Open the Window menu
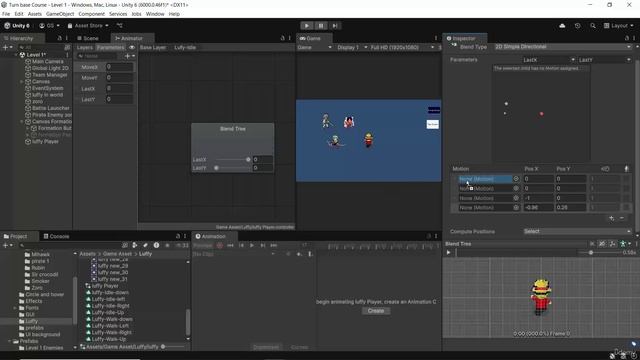The width and height of the screenshot is (640, 360). 155,14
